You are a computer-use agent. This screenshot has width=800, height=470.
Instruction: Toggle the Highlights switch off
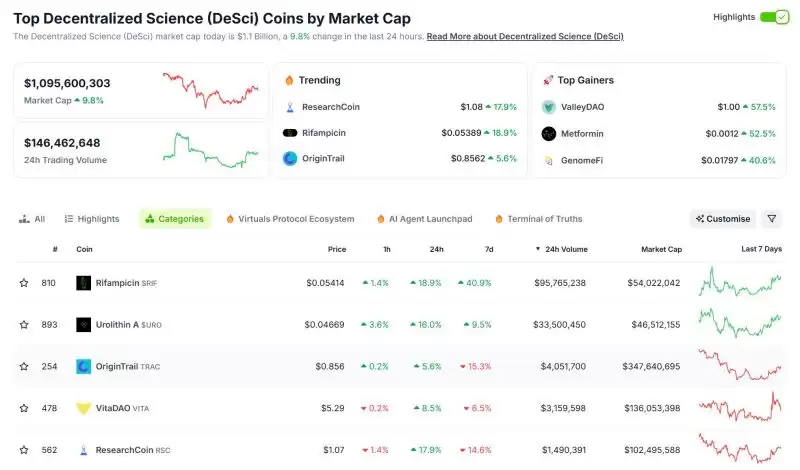pyautogui.click(x=774, y=17)
